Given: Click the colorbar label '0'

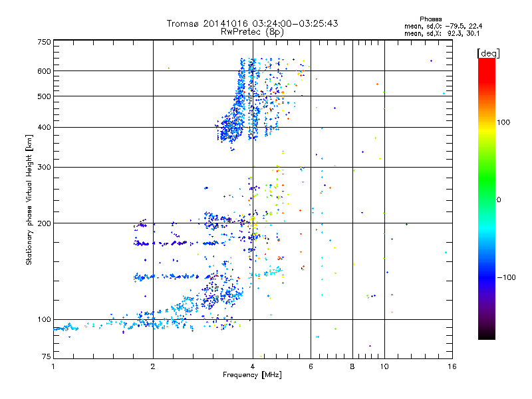Looking at the screenshot, I should [x=499, y=200].
